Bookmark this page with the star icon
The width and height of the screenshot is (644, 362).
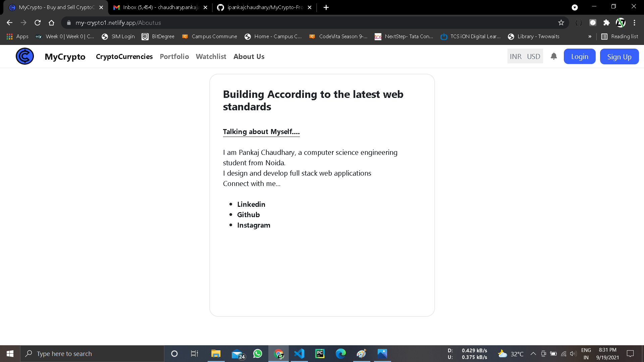point(561,23)
